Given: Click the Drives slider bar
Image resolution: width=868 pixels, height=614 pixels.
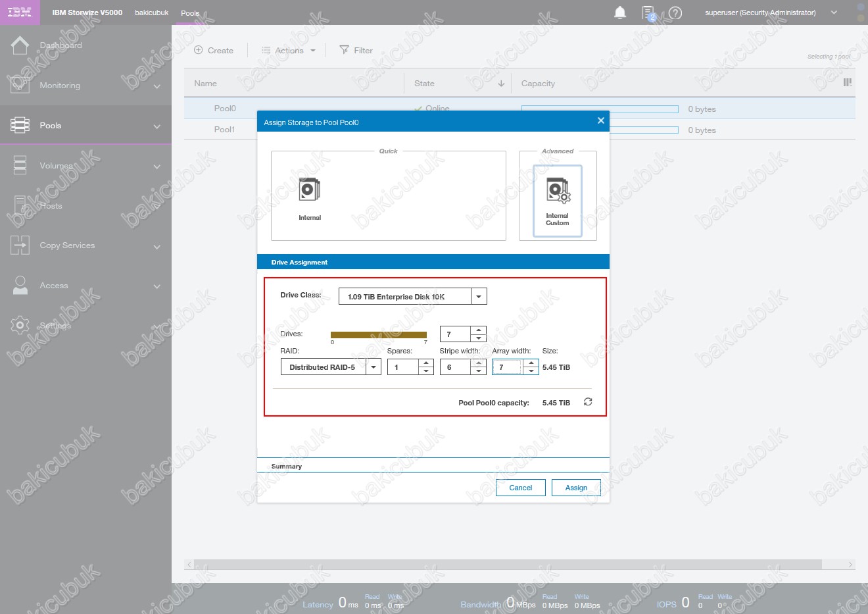Looking at the screenshot, I should tap(379, 335).
